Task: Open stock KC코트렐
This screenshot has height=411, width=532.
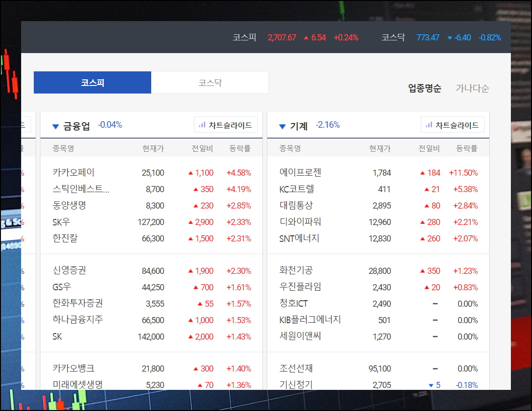Action: [297, 189]
